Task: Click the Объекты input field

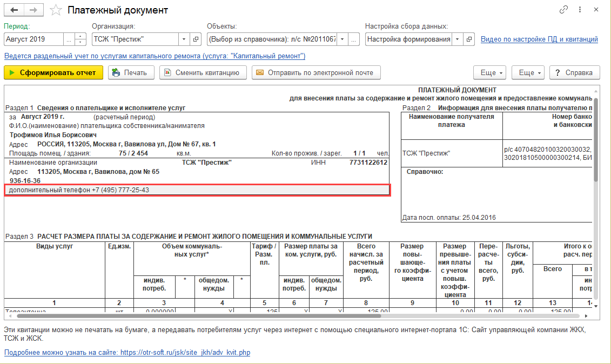Action: 272,39
